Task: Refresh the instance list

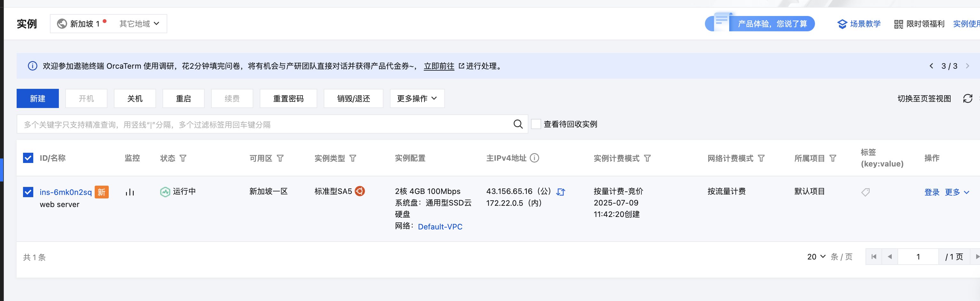Action: pyautogui.click(x=968, y=99)
